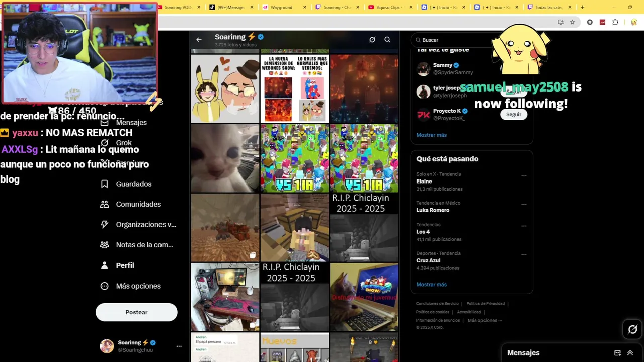The width and height of the screenshot is (644, 362).
Task: Expand Mensajes drawer with double chevron
Action: point(630,353)
